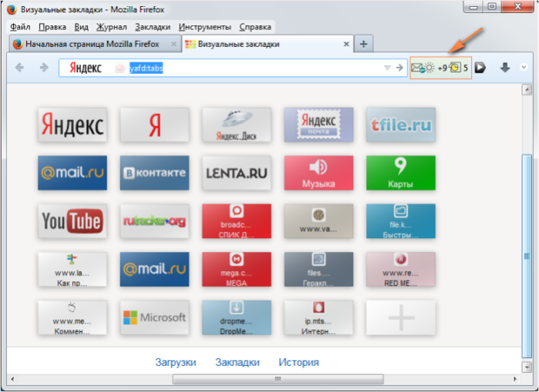The image size is (539, 392).
Task: Click the Go arrow in address bar
Action: [x=399, y=68]
